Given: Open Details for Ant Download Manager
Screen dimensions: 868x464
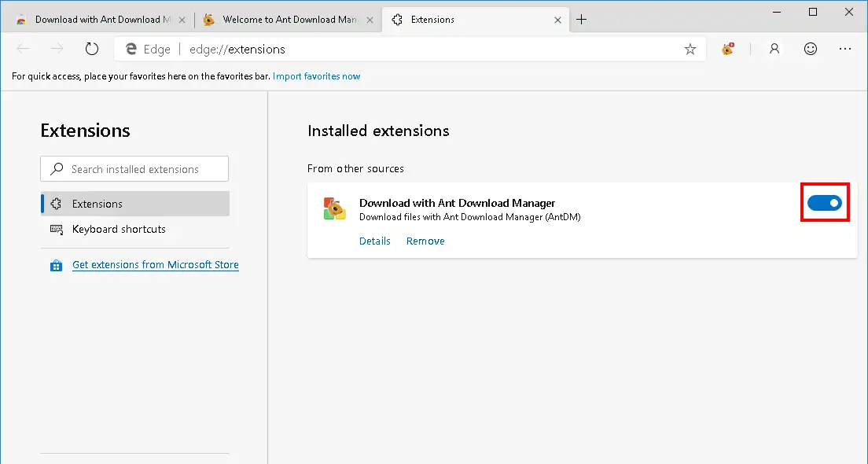Looking at the screenshot, I should pos(375,241).
